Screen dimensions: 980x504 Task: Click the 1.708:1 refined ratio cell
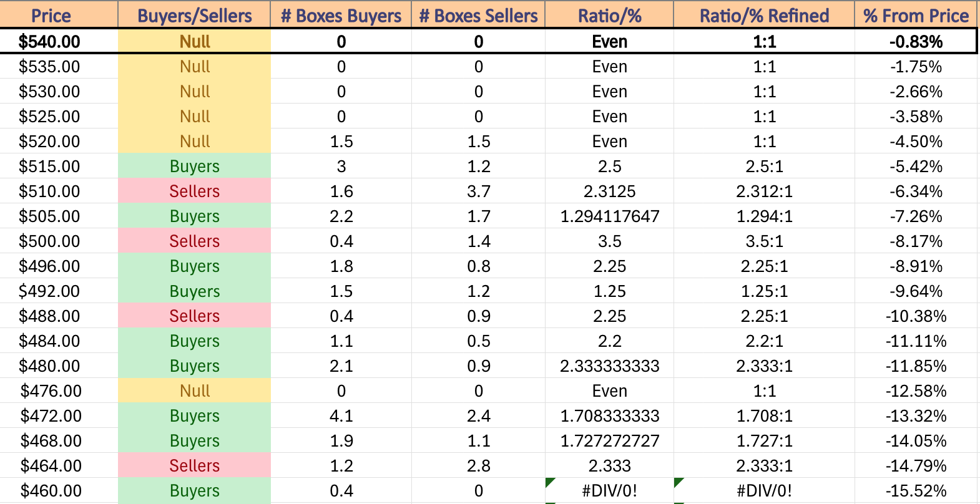(764, 415)
